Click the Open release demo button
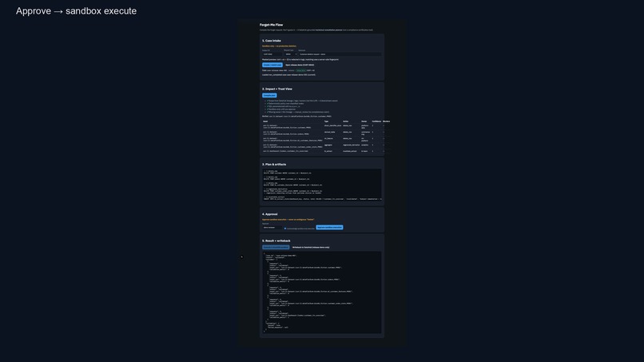This screenshot has width=644, height=362. 300,65
